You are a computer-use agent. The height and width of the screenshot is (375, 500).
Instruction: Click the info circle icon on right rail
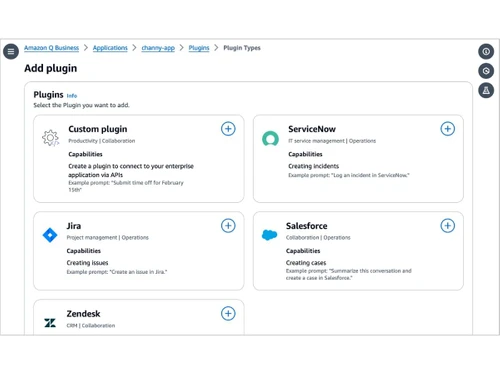(486, 51)
